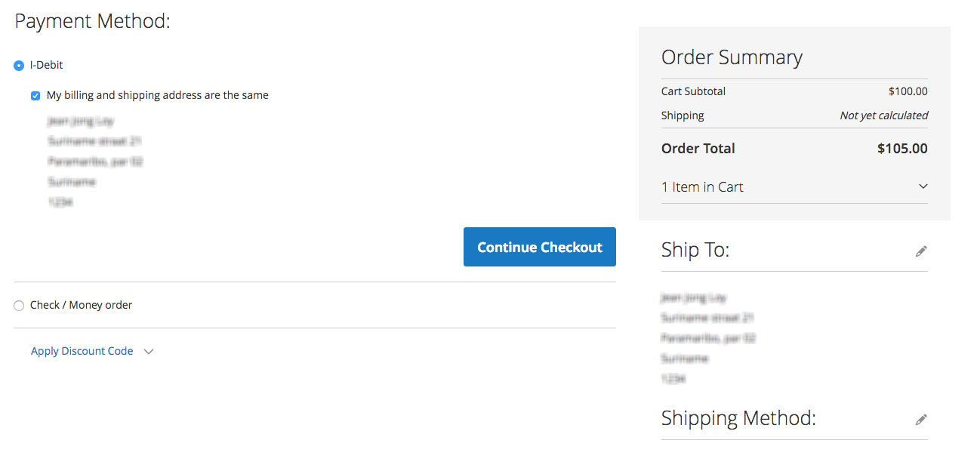Click the Ship To heading
Screen dimensions: 980x465
point(695,250)
